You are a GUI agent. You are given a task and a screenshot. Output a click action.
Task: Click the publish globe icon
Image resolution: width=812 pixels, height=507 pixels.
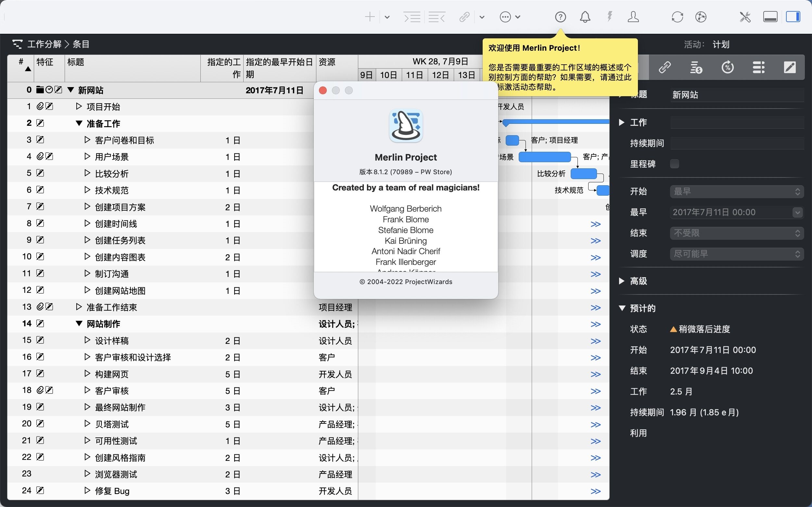[x=701, y=17]
